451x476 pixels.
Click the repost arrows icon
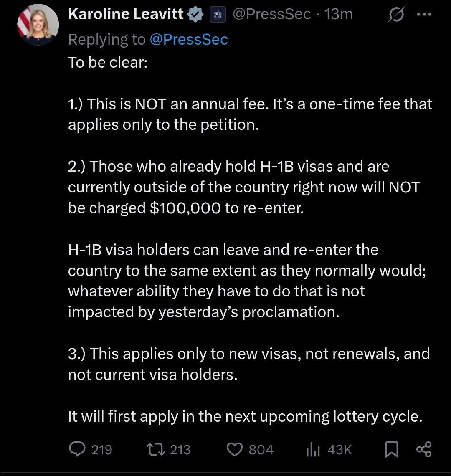tap(155, 449)
